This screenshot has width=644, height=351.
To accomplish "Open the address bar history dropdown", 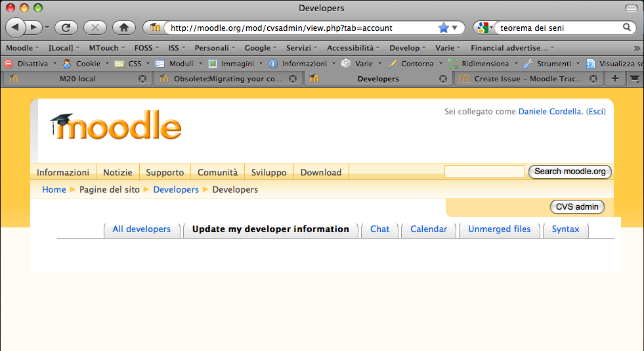I will coord(455,28).
